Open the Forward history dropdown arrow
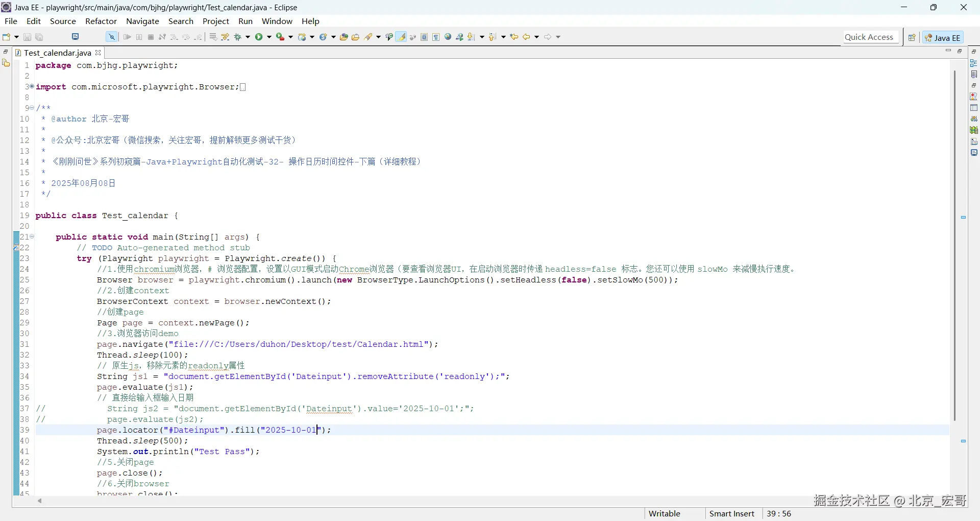The height and width of the screenshot is (521, 980). 558,37
